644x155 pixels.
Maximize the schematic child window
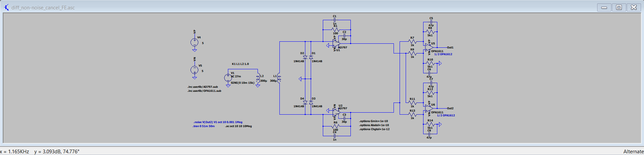pos(619,7)
